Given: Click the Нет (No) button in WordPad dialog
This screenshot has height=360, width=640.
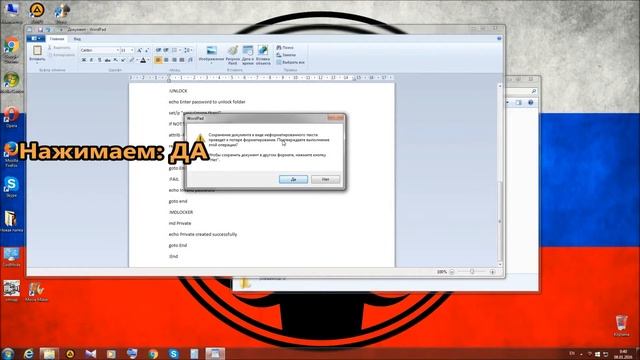Looking at the screenshot, I should pyautogui.click(x=325, y=179).
